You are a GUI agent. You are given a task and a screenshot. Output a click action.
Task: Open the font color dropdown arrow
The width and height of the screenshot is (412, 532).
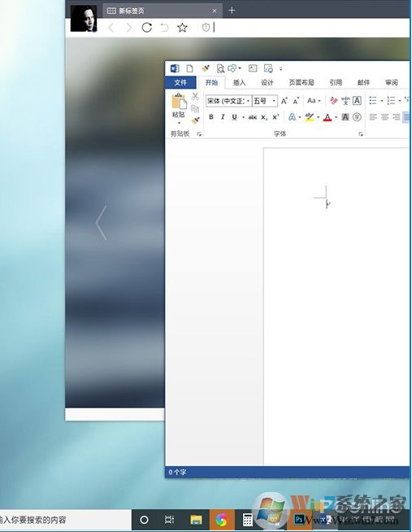pyautogui.click(x=336, y=117)
